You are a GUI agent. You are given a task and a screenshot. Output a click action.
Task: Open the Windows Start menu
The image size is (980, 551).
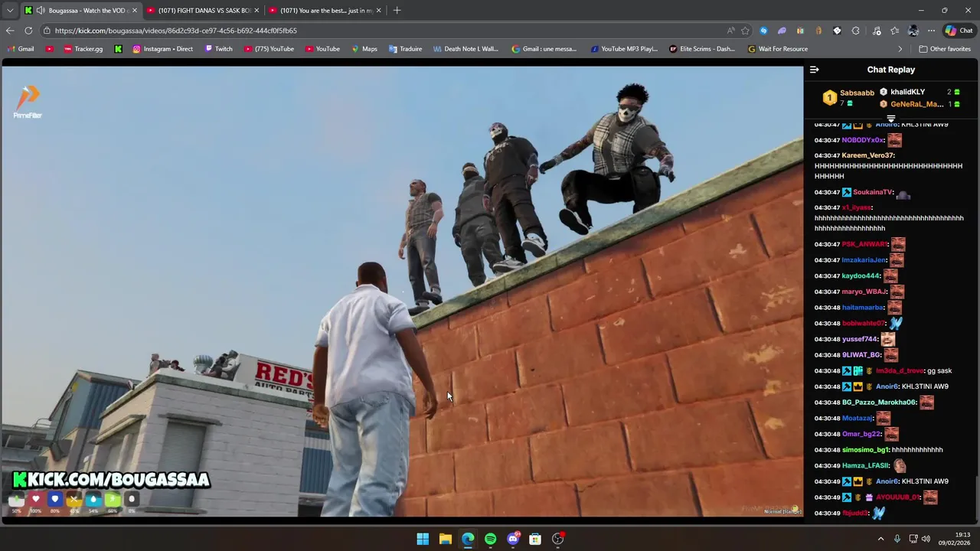423,539
